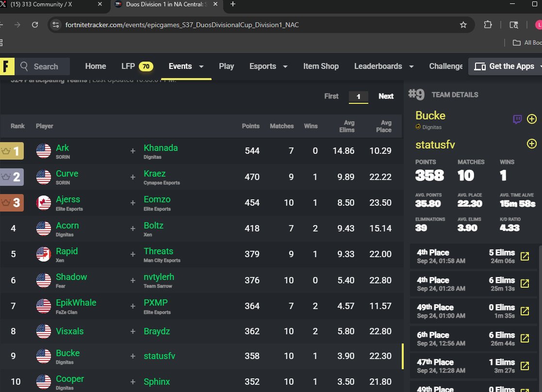
Task: Open Bucke in Team Details panel
Action: pyautogui.click(x=430, y=115)
